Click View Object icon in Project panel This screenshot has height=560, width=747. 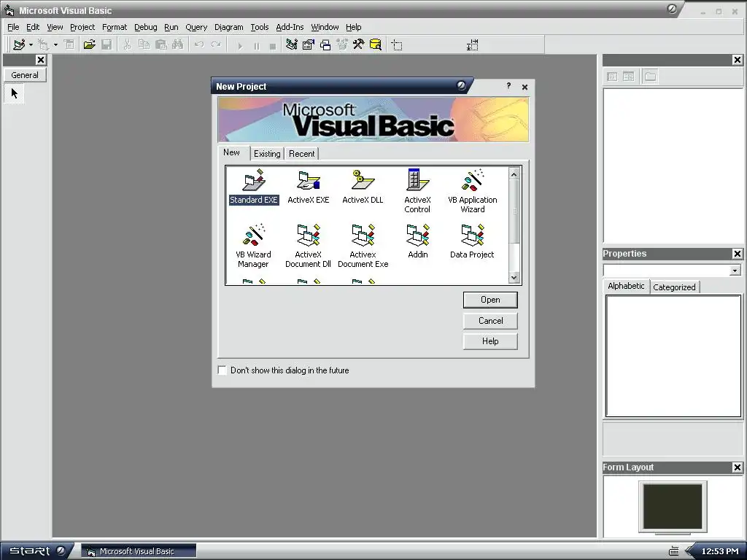point(628,77)
